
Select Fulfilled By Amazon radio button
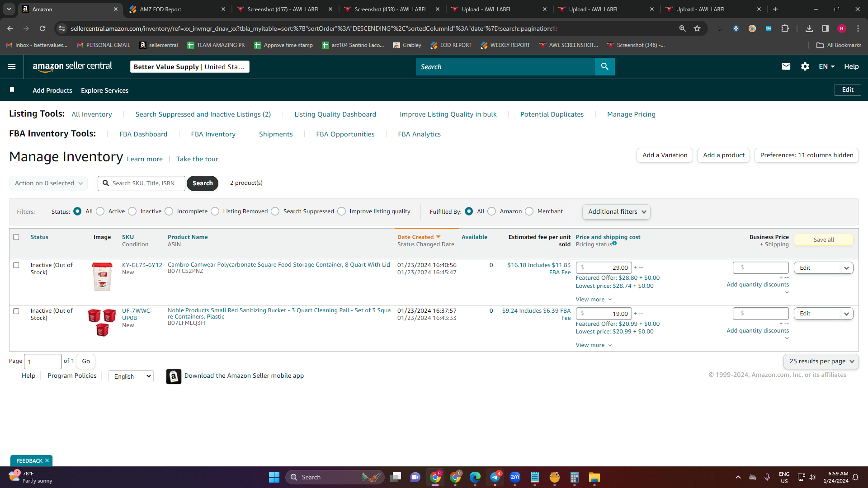(492, 211)
